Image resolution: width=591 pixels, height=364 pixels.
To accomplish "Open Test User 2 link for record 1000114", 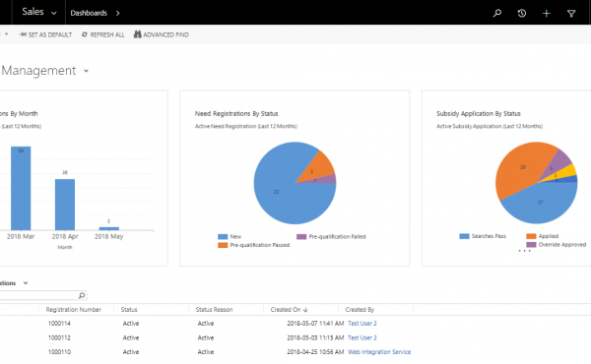I will 362,324.
